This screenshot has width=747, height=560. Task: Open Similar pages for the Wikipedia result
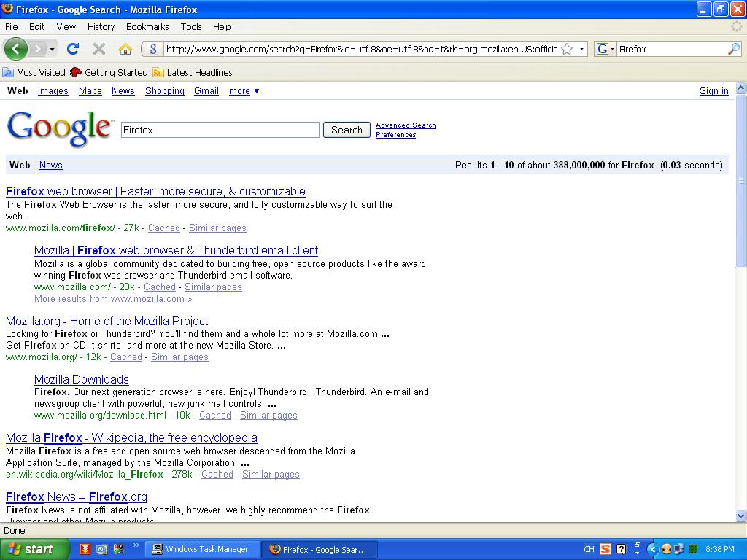coord(271,474)
